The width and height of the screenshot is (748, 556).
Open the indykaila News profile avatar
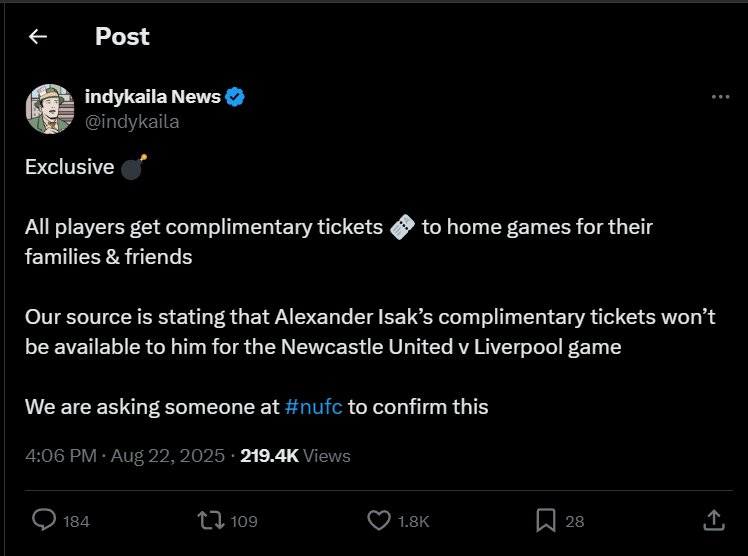tap(50, 109)
